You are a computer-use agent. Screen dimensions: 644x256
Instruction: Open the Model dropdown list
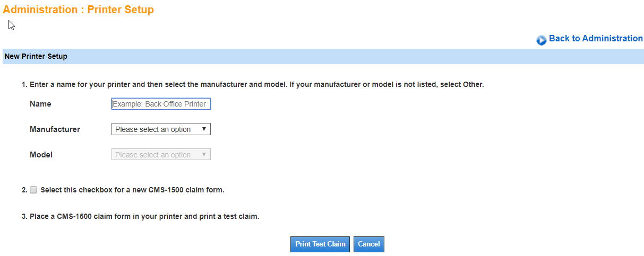[x=161, y=155]
